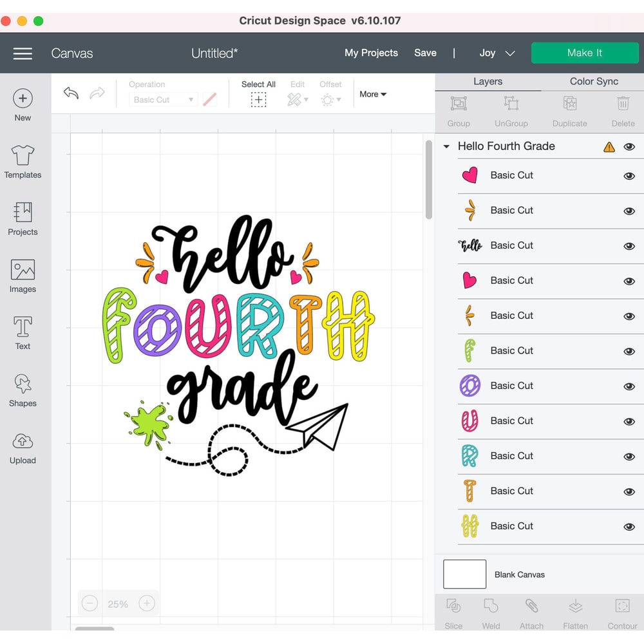This screenshot has height=644, width=644.
Task: Click the Upload icon
Action: (x=23, y=448)
